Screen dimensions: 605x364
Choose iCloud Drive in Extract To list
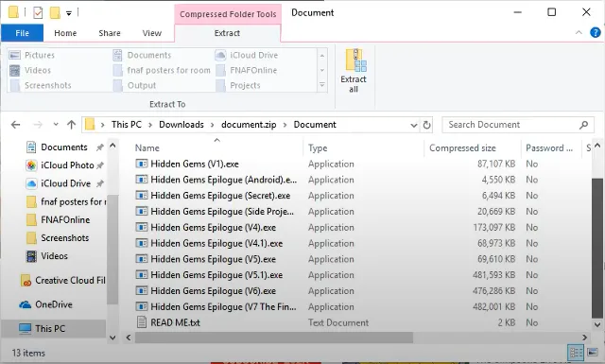click(x=247, y=55)
